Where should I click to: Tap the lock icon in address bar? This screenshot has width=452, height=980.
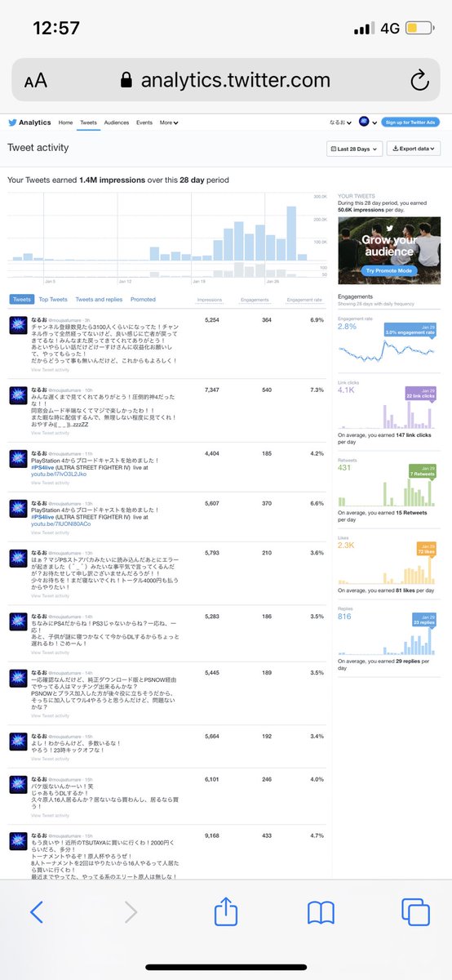126,80
